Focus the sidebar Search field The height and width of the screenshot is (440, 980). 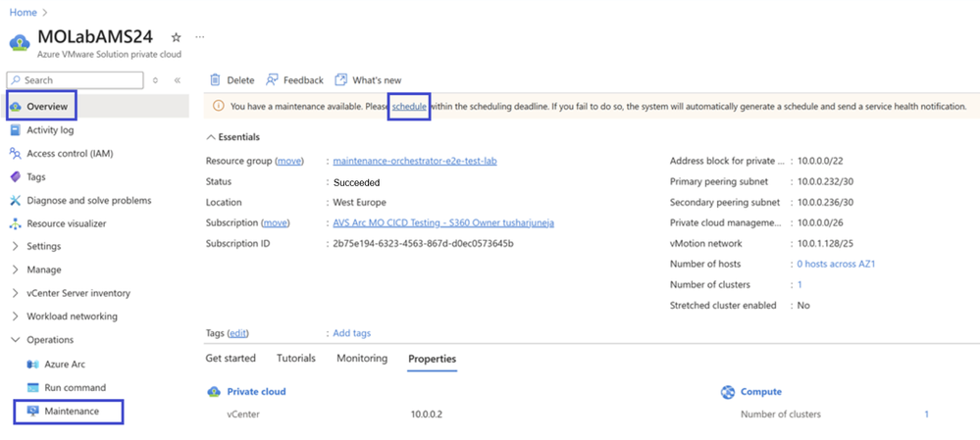click(x=75, y=80)
